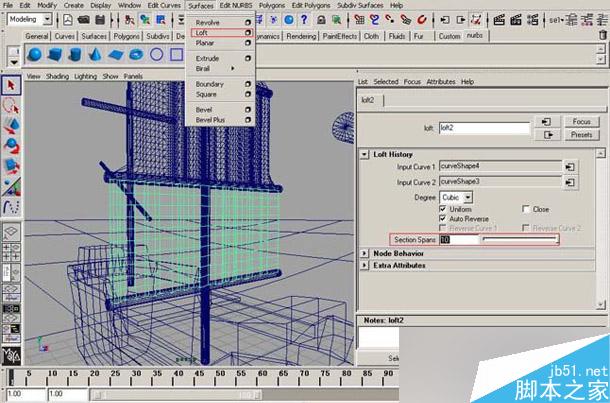Enable the Close checkbox
The width and height of the screenshot is (610, 403).
tap(526, 209)
